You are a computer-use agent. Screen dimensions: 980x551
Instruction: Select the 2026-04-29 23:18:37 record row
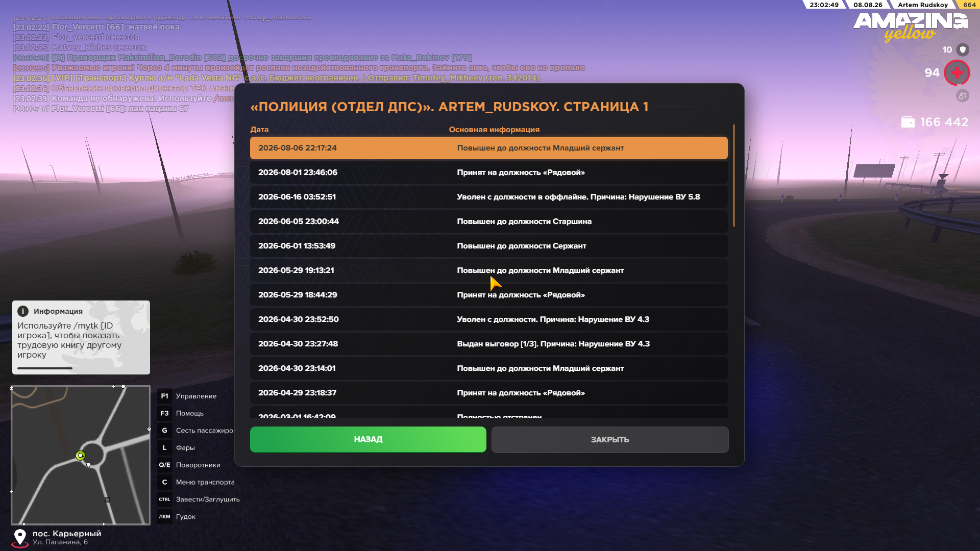coord(488,393)
